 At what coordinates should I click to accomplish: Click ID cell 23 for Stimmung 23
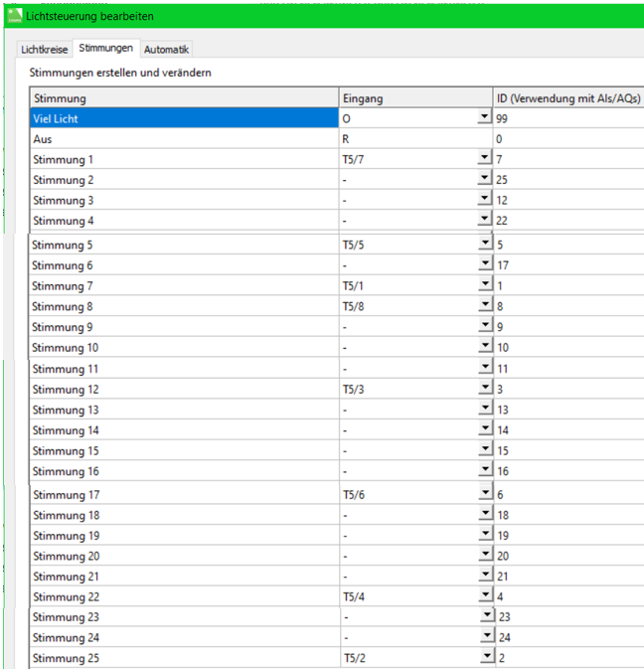pos(569,617)
